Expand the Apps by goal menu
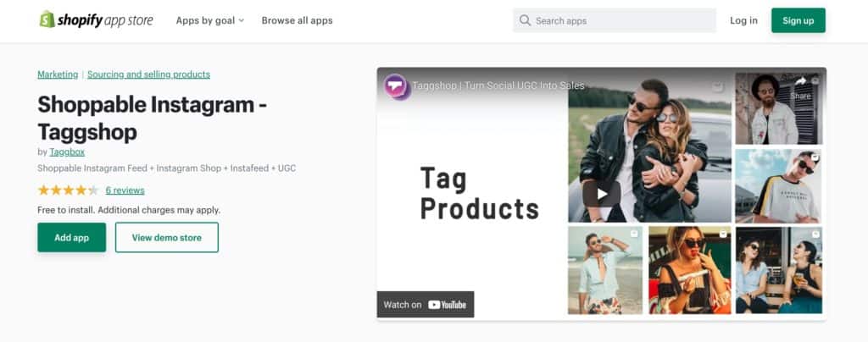 (210, 20)
